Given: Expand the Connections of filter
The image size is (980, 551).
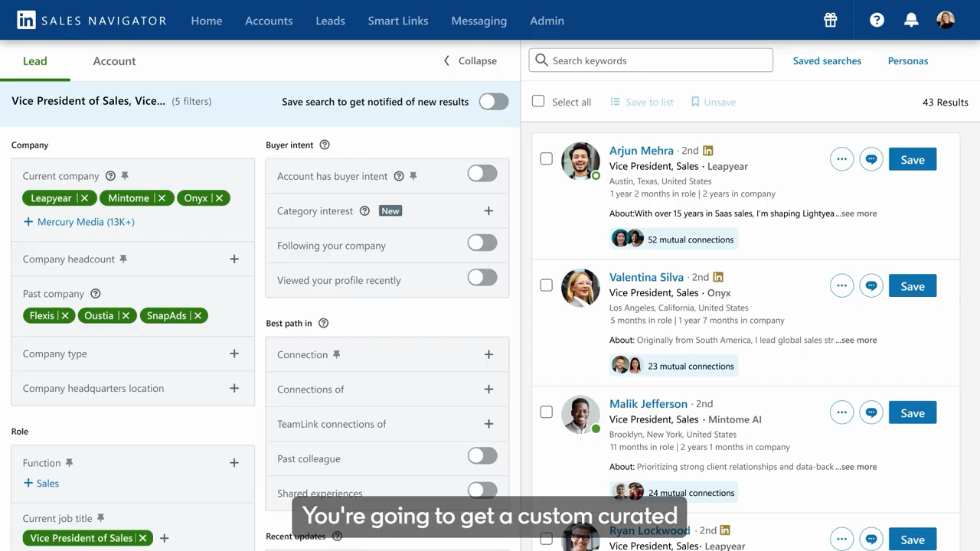Looking at the screenshot, I should coord(488,390).
